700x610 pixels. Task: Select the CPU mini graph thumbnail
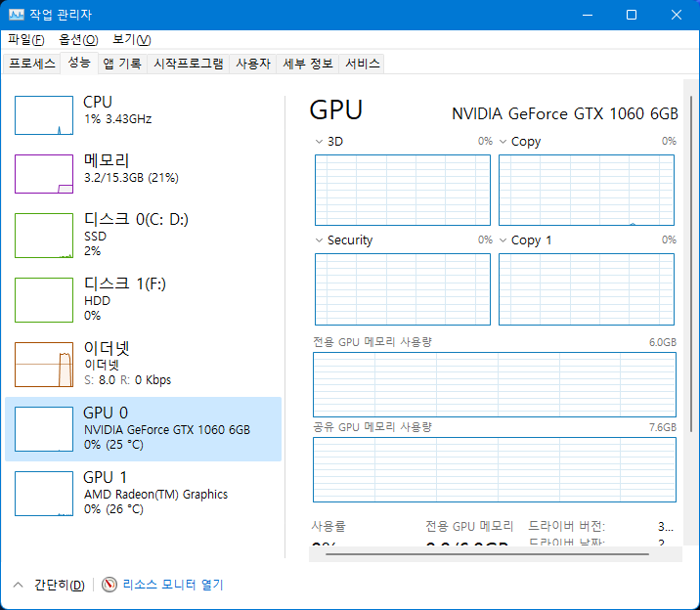coord(44,115)
